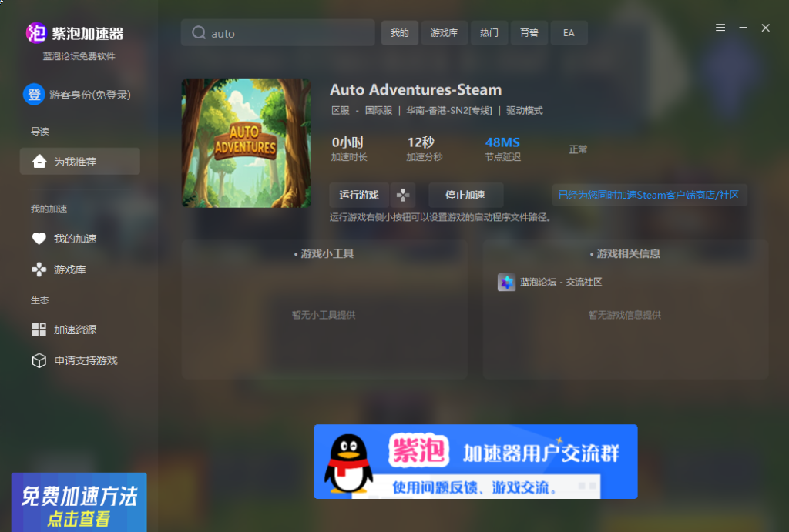
Task: Open 游客身份(免登录) guest login
Action: (89, 95)
